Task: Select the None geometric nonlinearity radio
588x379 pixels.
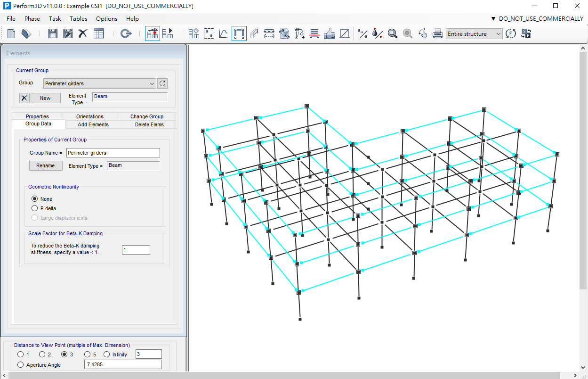Action: (x=34, y=199)
